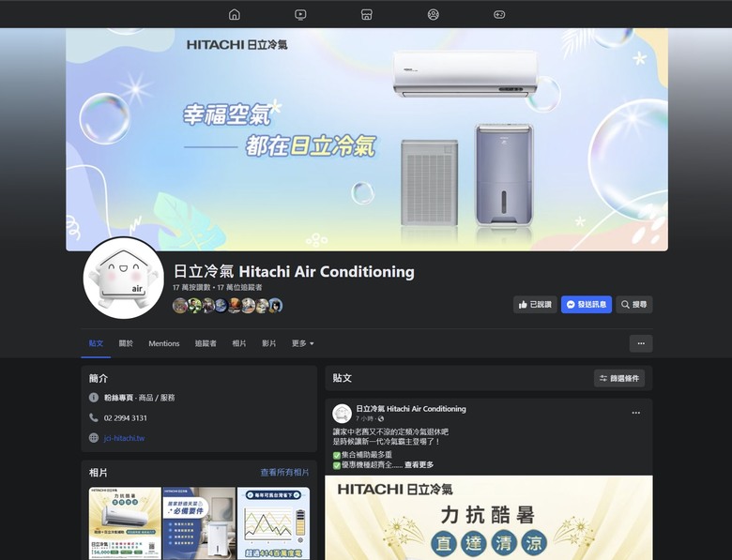Click the 簡介 section heading
Screen dimensions: 732x560
point(98,378)
